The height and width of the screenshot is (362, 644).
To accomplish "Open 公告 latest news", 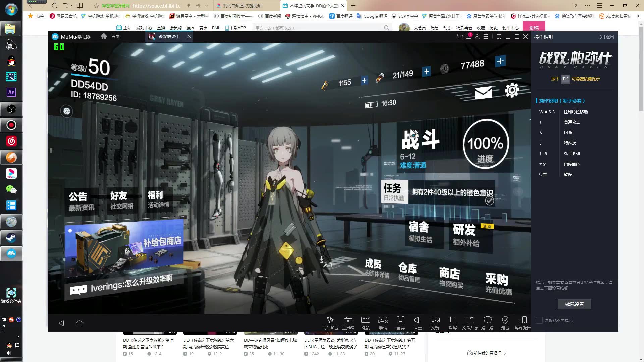I will [x=81, y=201].
